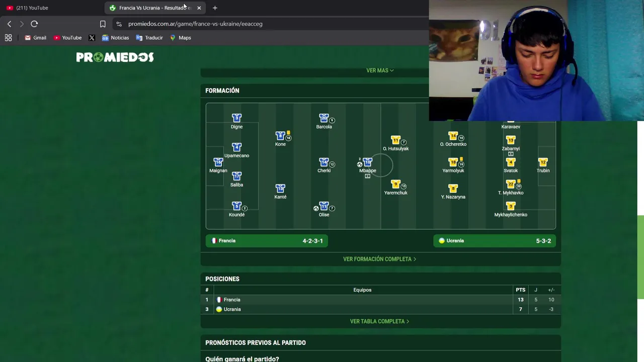The image size is (644, 362).
Task: Open the site information icon in address bar
Action: coord(119,24)
